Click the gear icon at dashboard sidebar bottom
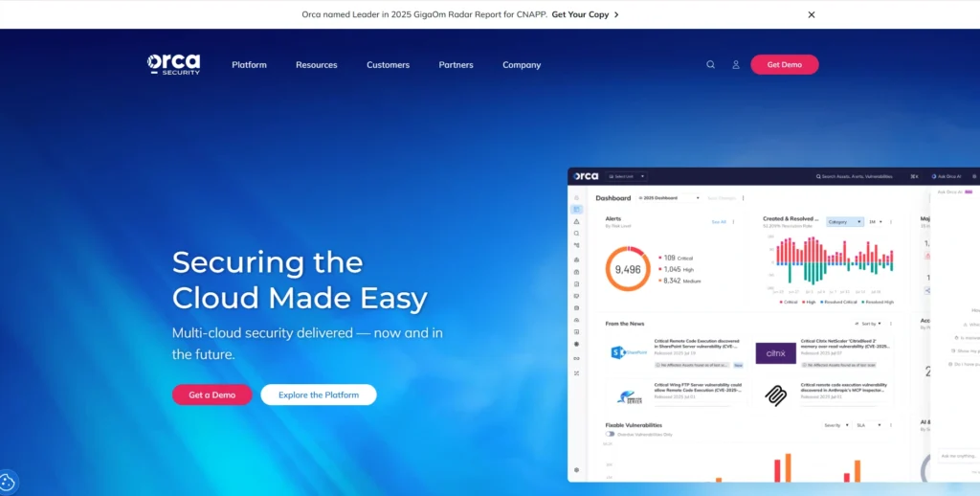The image size is (980, 496). (x=576, y=470)
